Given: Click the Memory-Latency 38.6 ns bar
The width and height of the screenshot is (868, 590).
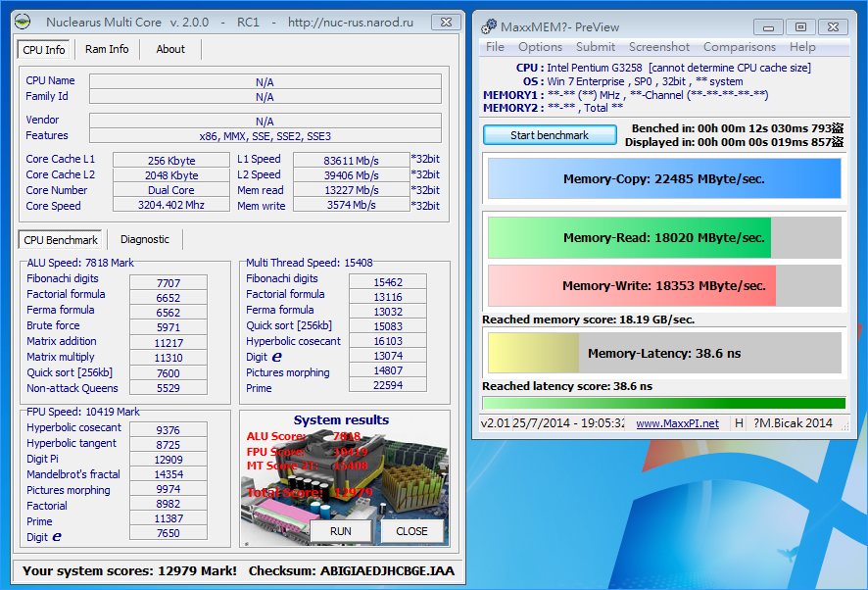Looking at the screenshot, I should coord(664,353).
